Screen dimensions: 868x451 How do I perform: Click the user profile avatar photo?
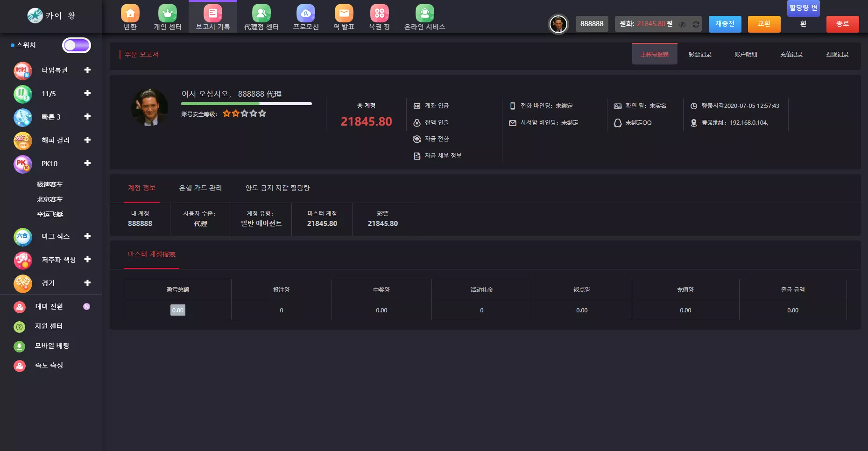point(149,107)
